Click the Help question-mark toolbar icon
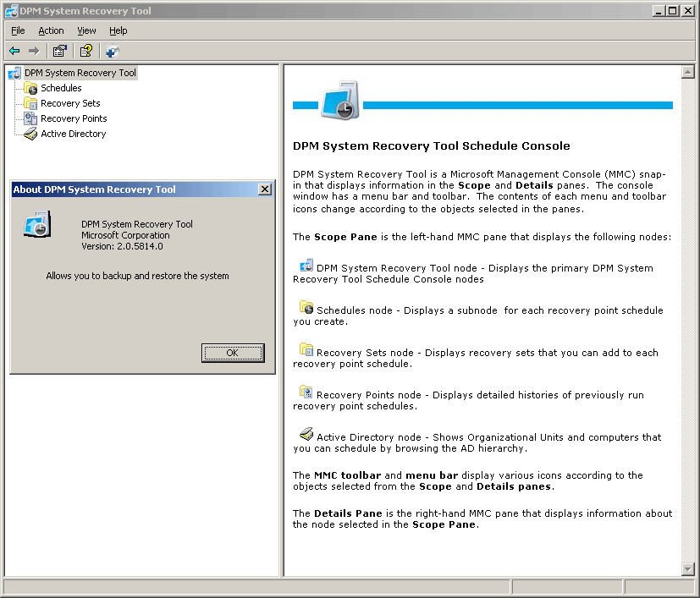Viewport: 700px width, 598px height. [x=86, y=51]
